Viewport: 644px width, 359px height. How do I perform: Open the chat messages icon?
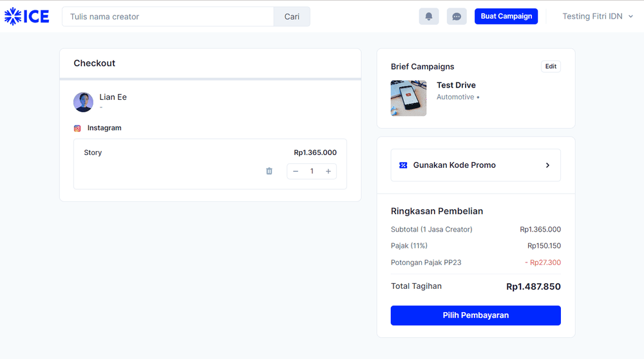pyautogui.click(x=457, y=17)
